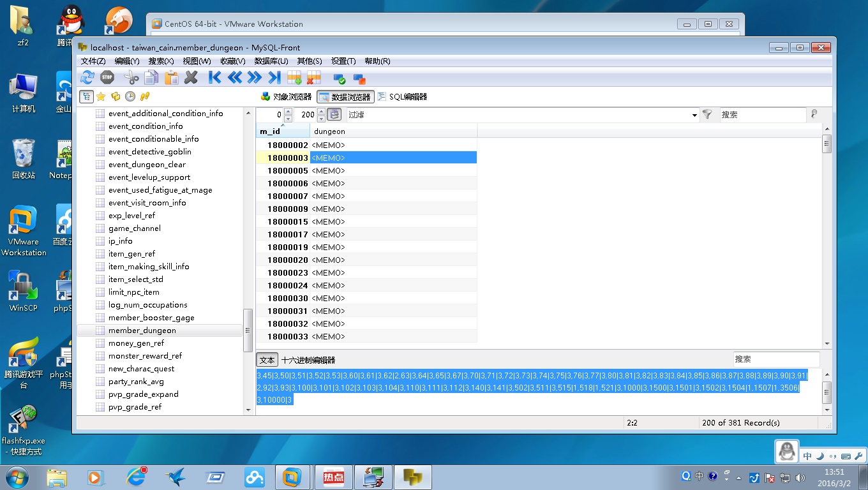Click the funnel filter icon

pyautogui.click(x=707, y=115)
